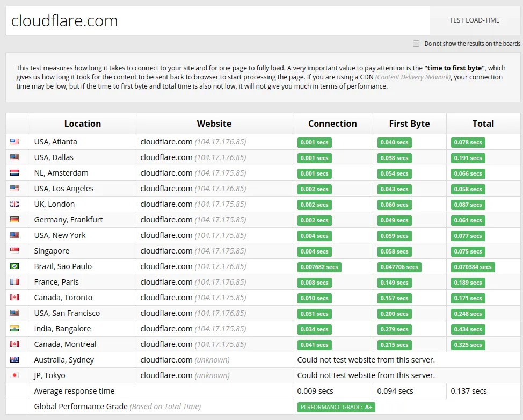Click the Canadian flag in the Toronto row
The image size is (523, 420).
(14, 297)
